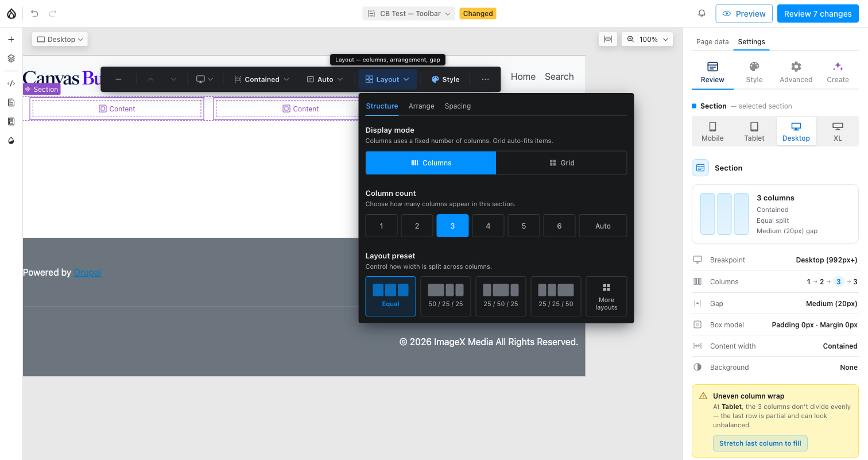Move section up with the up chevron
The width and height of the screenshot is (868, 460).
(150, 79)
